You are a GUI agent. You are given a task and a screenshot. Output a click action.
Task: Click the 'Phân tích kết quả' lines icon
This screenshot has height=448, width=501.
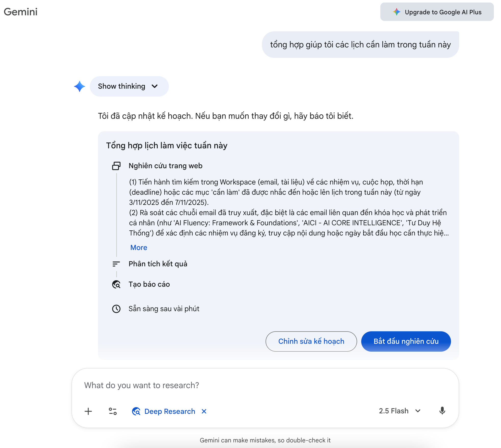pyautogui.click(x=116, y=264)
